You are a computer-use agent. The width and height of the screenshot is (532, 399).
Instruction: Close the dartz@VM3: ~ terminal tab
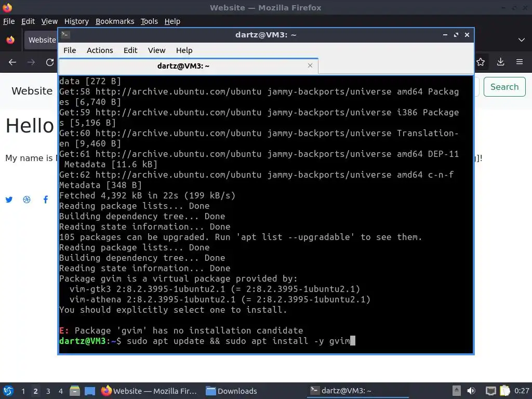tap(310, 65)
